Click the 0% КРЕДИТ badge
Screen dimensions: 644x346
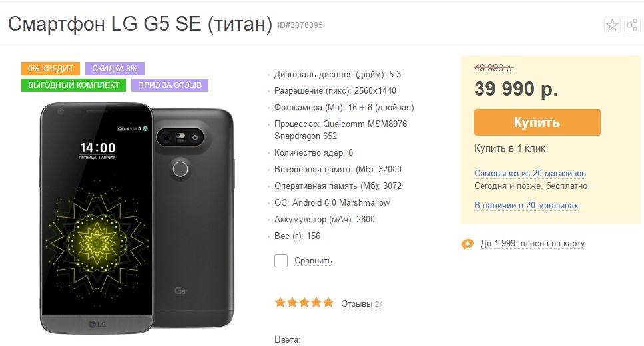click(51, 69)
